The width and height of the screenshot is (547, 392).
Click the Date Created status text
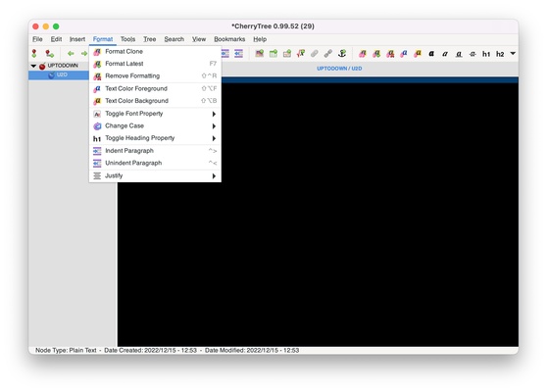coord(150,350)
